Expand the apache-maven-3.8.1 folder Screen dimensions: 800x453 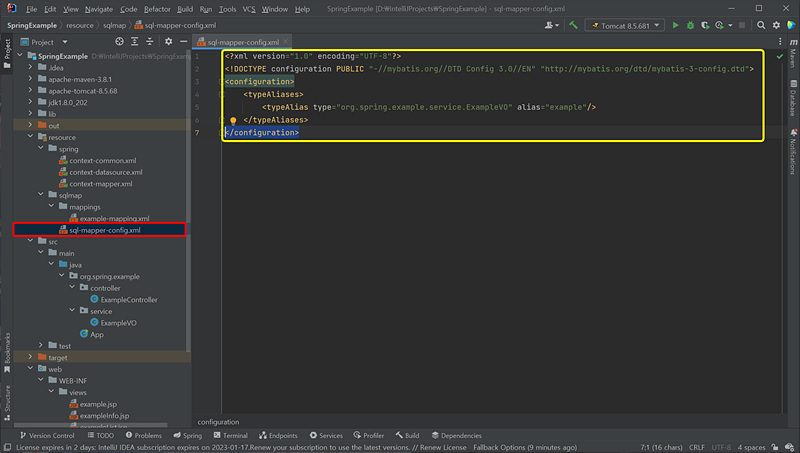31,79
